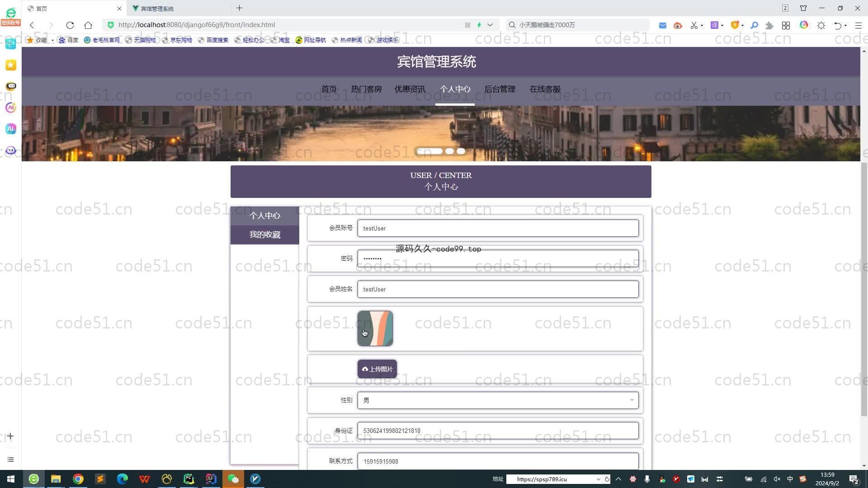Open the taskbar address dropdown arrow

pyautogui.click(x=599, y=479)
